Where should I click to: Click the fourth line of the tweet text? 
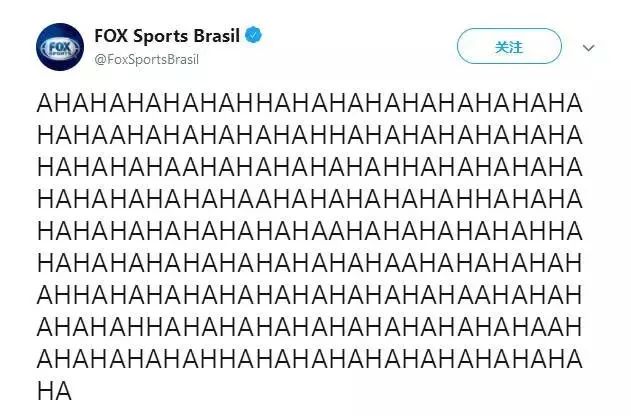coord(309,199)
